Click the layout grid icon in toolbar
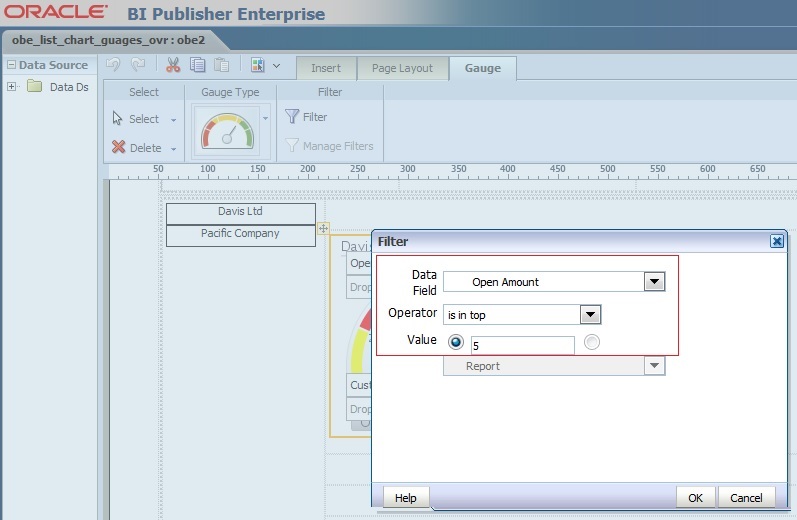This screenshot has height=520, width=797. [258, 65]
